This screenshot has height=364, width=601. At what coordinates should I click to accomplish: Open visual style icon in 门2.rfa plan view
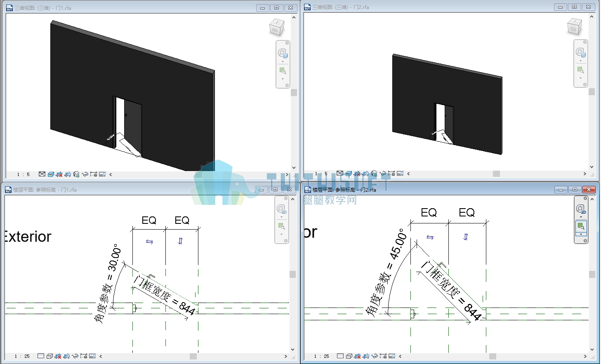[x=349, y=356]
